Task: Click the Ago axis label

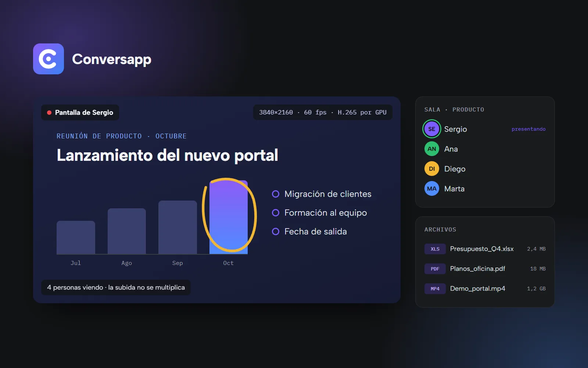Action: (x=127, y=263)
